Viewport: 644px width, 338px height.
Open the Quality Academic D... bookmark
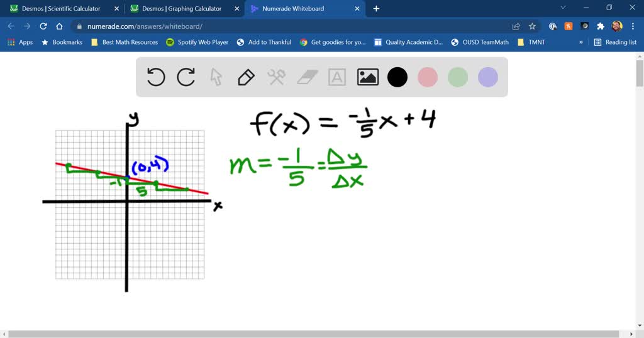[409, 42]
